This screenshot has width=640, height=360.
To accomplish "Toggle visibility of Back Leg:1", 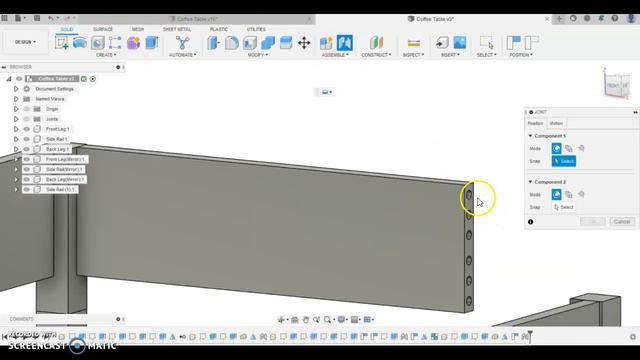I will coord(27,149).
